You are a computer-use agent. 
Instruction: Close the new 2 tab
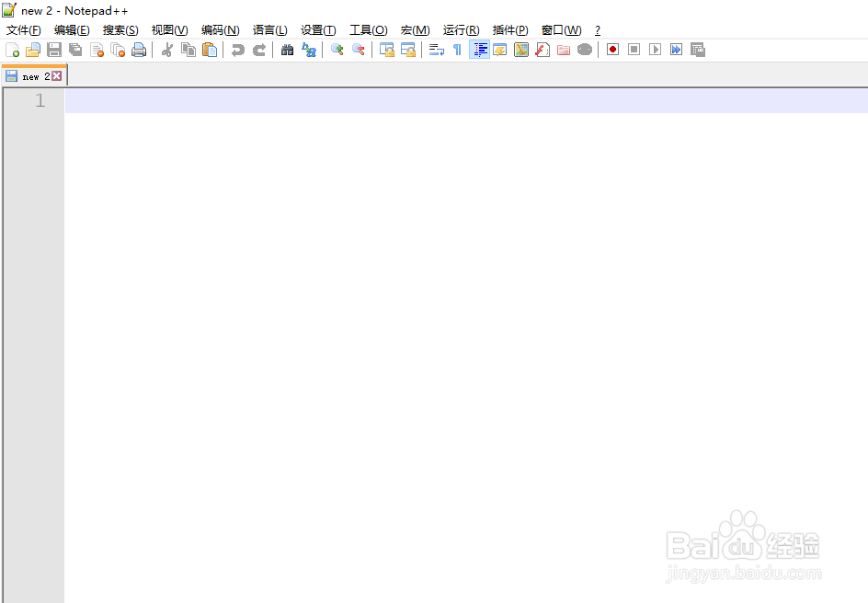tap(56, 75)
